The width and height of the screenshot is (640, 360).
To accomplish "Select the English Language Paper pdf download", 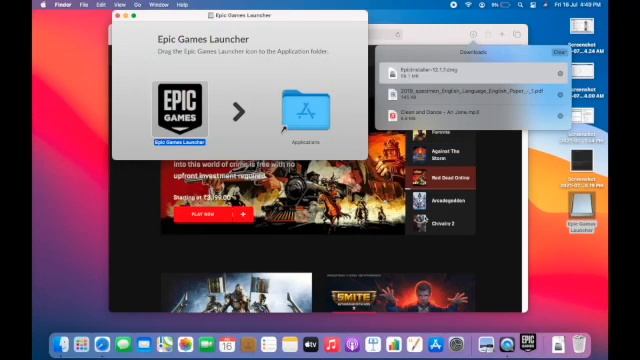I will [x=473, y=94].
